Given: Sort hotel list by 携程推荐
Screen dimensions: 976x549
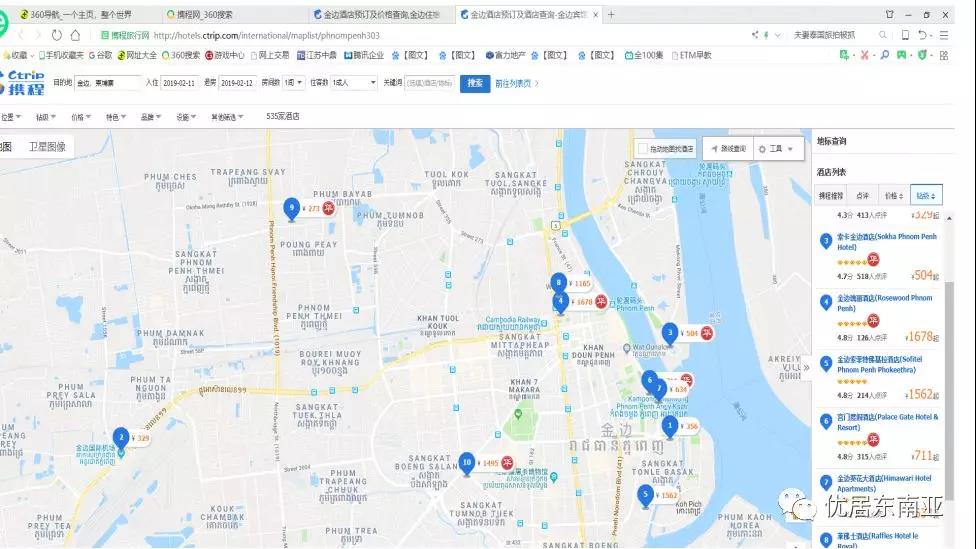Looking at the screenshot, I should pyautogui.click(x=830, y=195).
